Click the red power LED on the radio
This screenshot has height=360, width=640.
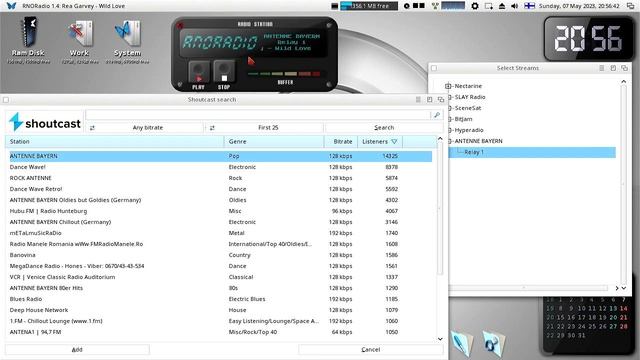(180, 26)
